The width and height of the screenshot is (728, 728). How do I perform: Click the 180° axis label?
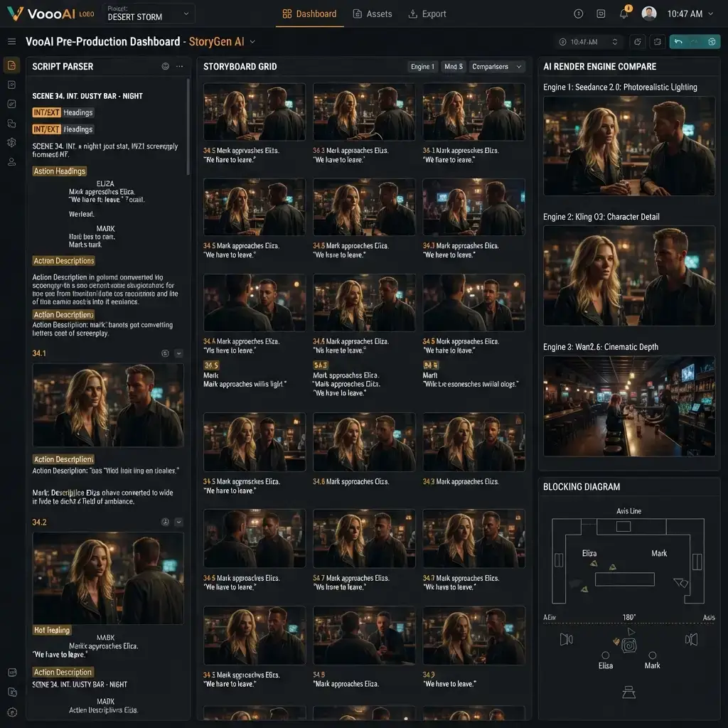click(628, 617)
